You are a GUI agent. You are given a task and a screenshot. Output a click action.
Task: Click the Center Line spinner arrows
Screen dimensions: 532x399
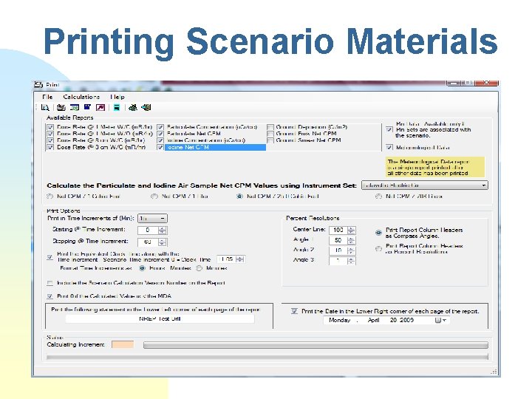point(352,230)
